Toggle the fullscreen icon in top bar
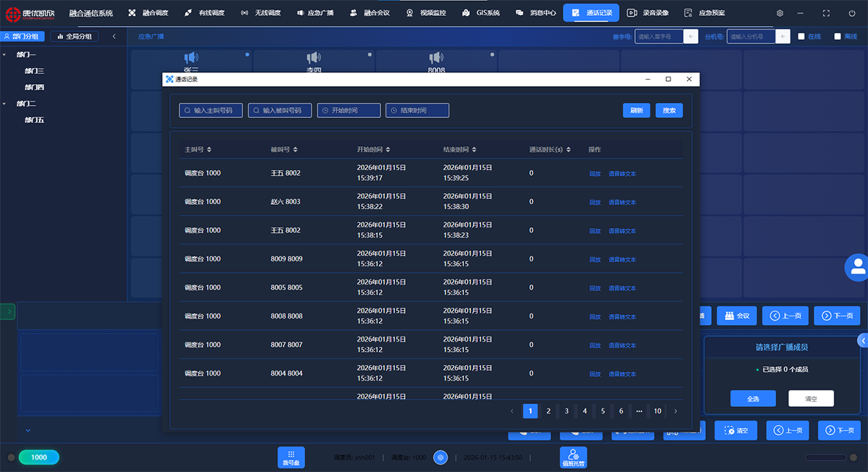 pos(827,13)
